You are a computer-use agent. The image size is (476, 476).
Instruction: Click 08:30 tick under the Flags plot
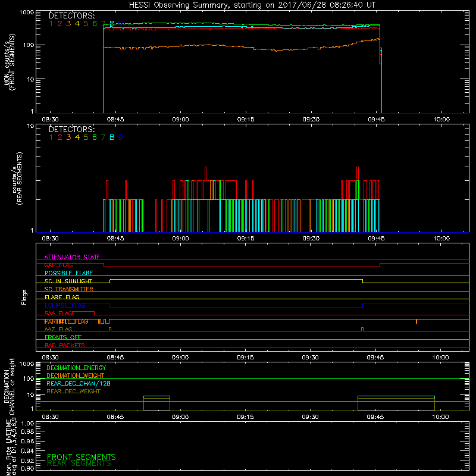[50, 358]
